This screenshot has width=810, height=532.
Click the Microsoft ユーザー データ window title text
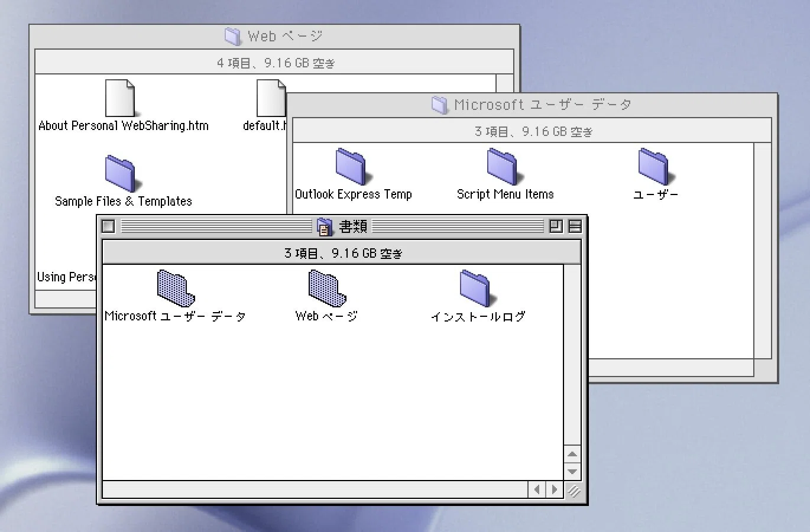(543, 105)
